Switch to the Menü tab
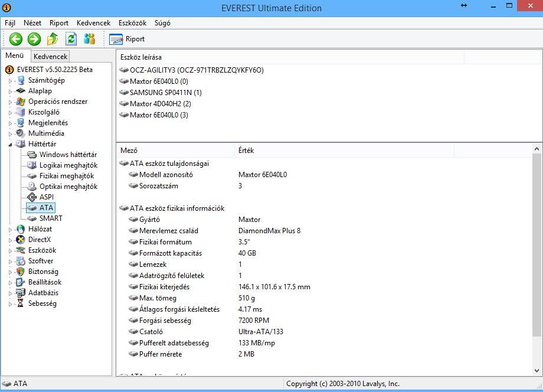This screenshot has height=392, width=543. tap(15, 55)
